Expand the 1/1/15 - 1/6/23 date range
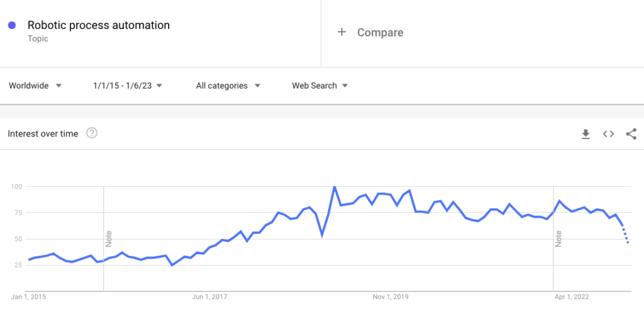Screen dimensions: 644x324 coord(128,86)
